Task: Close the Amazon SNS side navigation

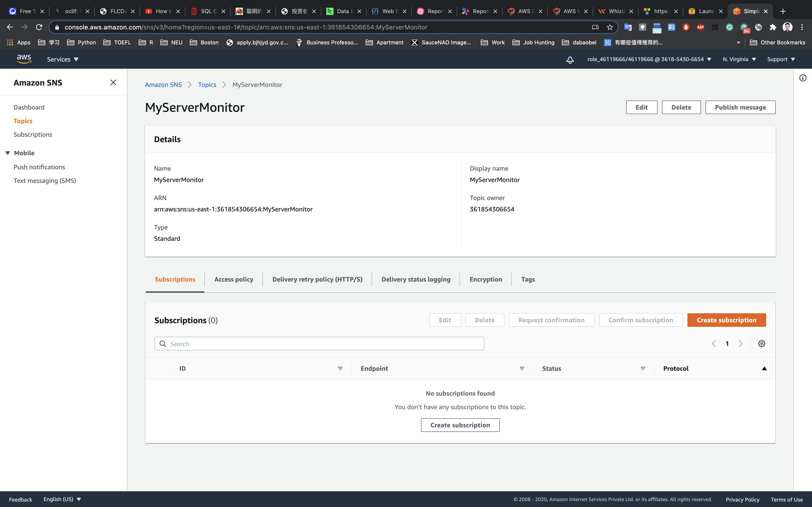Action: point(113,82)
